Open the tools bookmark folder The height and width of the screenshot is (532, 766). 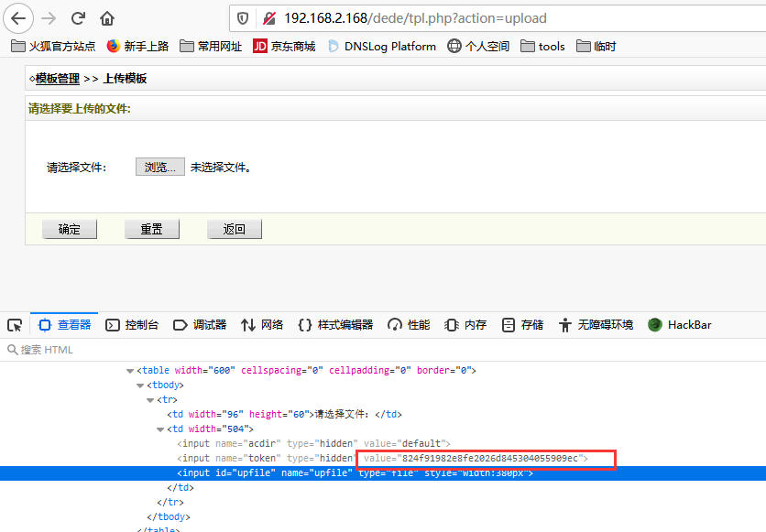coord(542,47)
